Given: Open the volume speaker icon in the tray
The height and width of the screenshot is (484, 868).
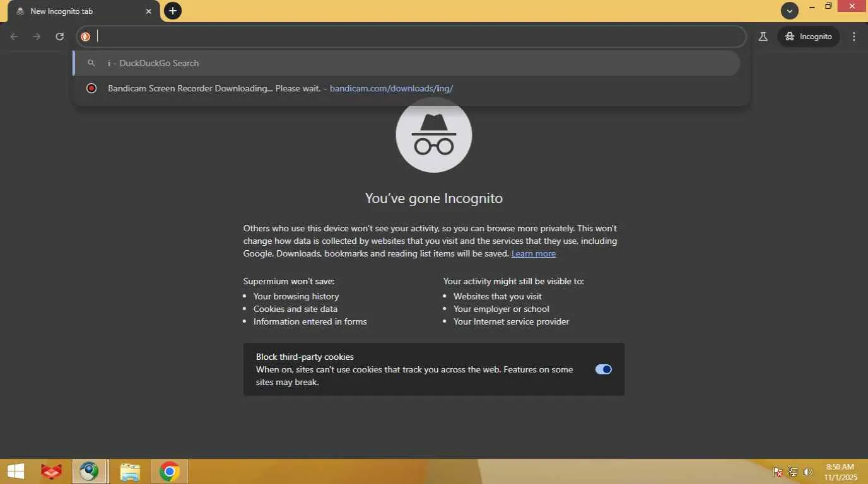Looking at the screenshot, I should click(x=808, y=472).
